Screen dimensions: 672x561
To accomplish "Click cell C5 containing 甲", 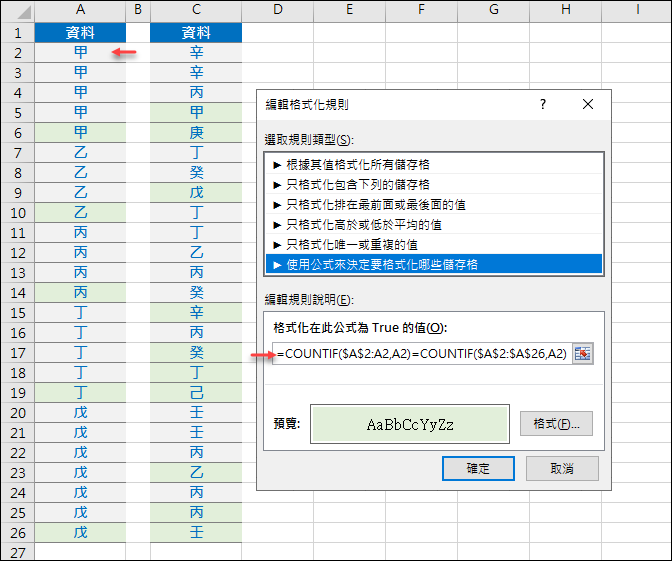I will point(196,113).
